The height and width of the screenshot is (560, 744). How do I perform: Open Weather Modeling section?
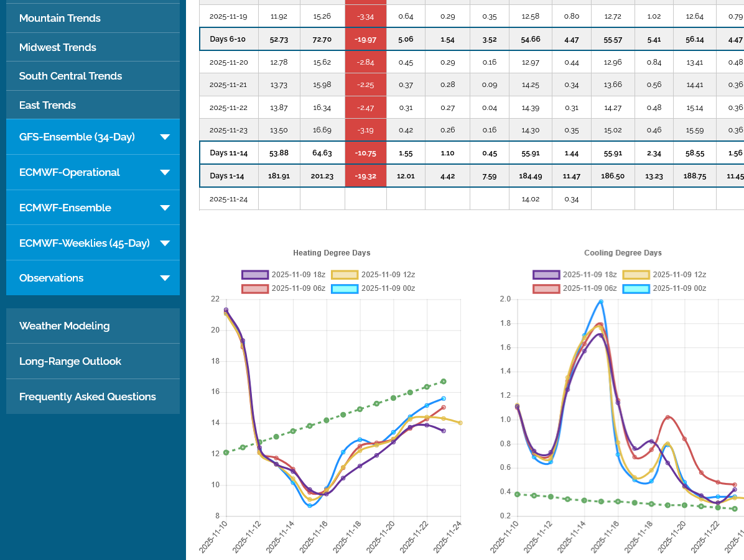(x=64, y=326)
